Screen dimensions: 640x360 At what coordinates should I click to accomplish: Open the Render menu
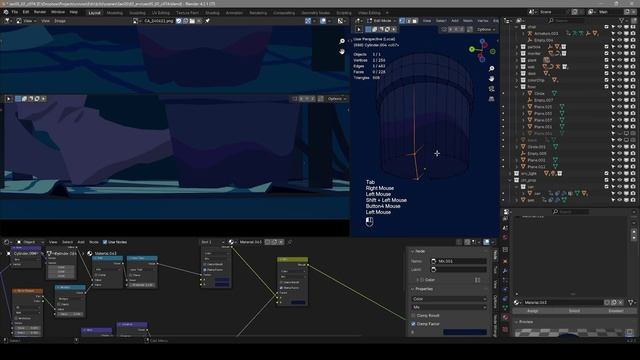pos(40,12)
